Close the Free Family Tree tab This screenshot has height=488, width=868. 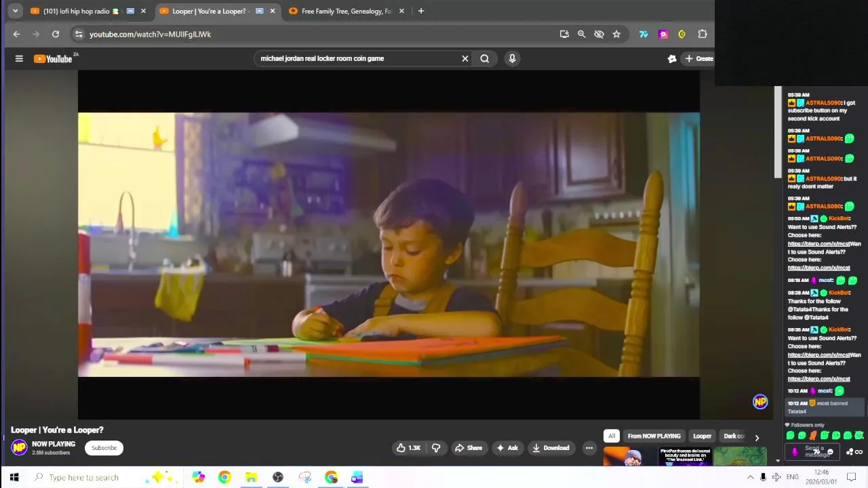point(401,11)
